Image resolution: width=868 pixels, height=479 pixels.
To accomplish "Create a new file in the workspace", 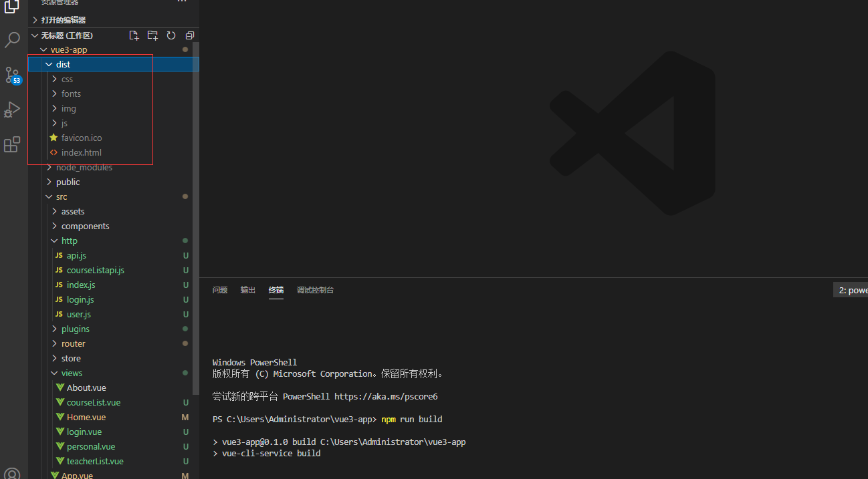I will [x=134, y=35].
